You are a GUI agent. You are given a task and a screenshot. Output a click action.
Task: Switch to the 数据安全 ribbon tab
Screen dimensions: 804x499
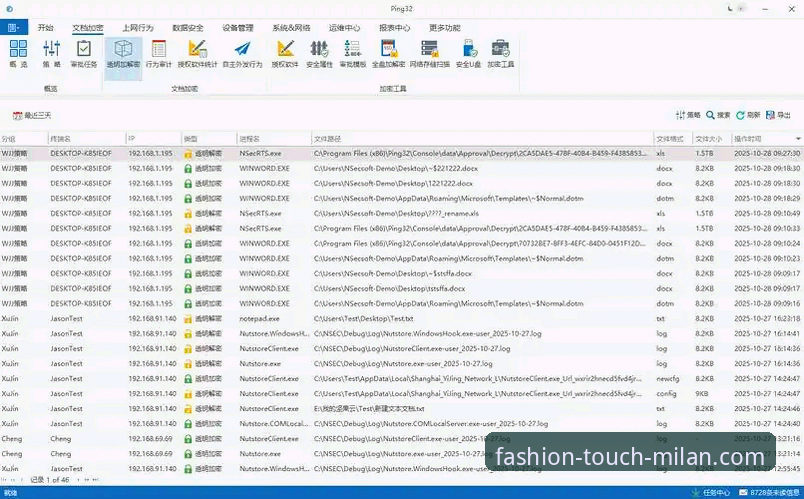coord(188,28)
